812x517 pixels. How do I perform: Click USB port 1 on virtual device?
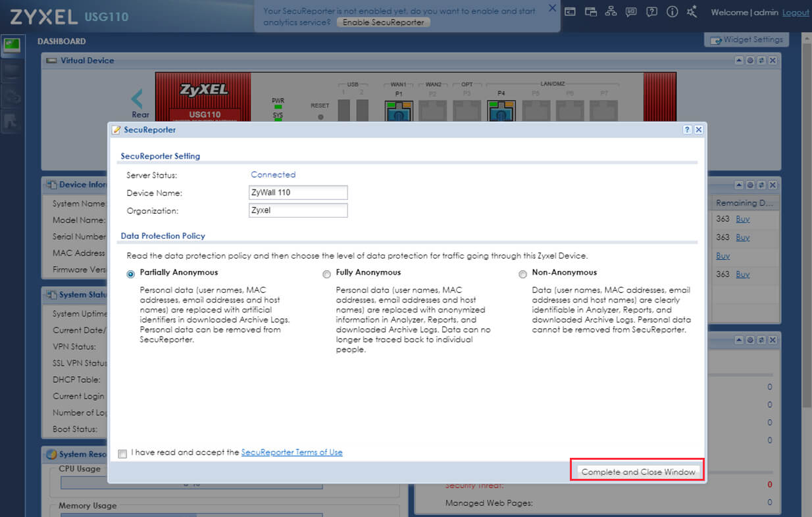coord(344,110)
